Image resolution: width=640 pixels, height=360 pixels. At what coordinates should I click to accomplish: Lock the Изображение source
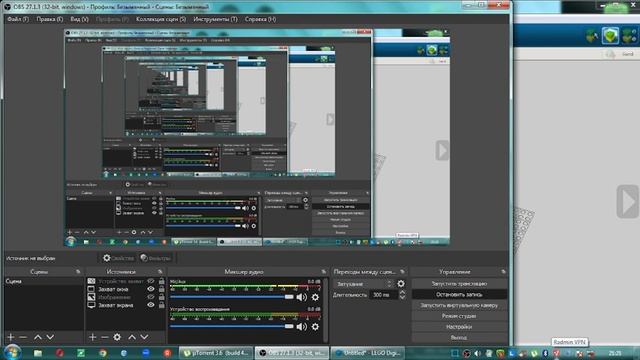162,297
